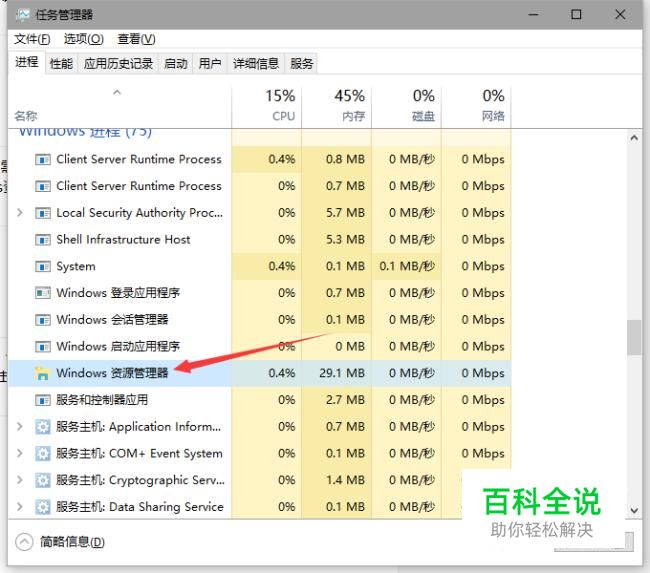Click the scrollbar down arrow
Screen dimensions: 650x573
click(x=634, y=510)
